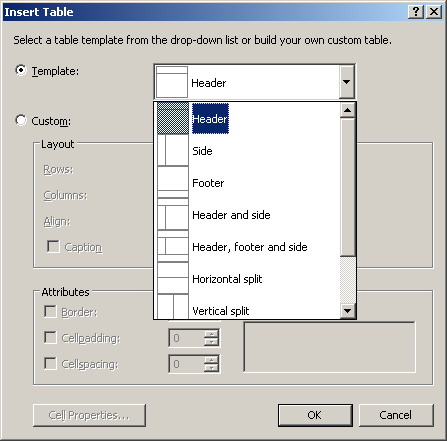Screen dimensions: 447x441
Task: Click the context help question mark icon
Action: [x=416, y=12]
